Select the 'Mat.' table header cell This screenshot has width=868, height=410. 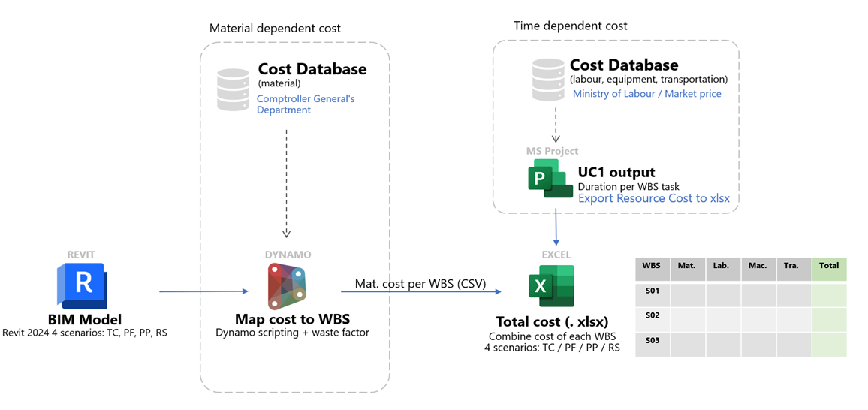click(x=688, y=269)
